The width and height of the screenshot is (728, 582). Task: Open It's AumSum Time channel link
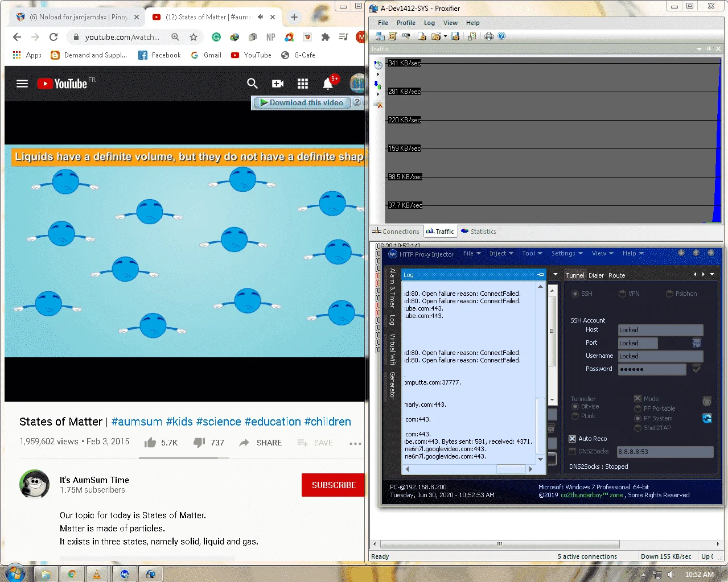(x=94, y=480)
